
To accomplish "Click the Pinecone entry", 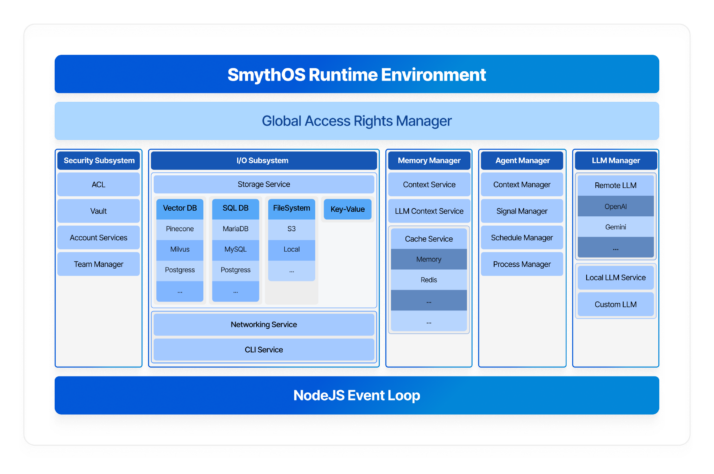I will click(180, 229).
